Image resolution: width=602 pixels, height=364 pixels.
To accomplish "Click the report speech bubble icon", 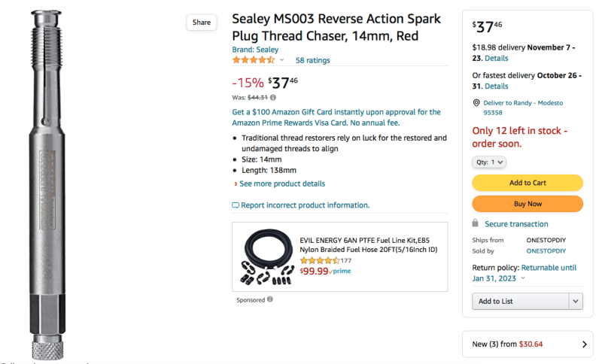I will pyautogui.click(x=236, y=205).
